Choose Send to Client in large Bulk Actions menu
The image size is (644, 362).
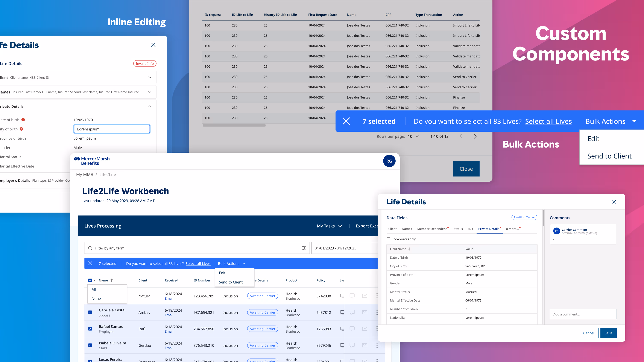click(x=609, y=156)
